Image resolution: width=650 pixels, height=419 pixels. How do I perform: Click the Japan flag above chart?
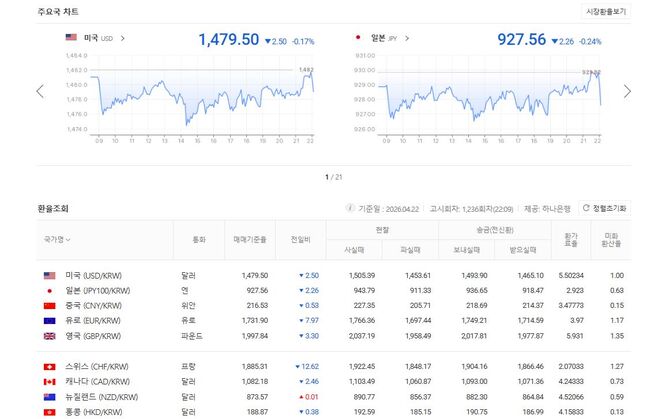click(358, 38)
